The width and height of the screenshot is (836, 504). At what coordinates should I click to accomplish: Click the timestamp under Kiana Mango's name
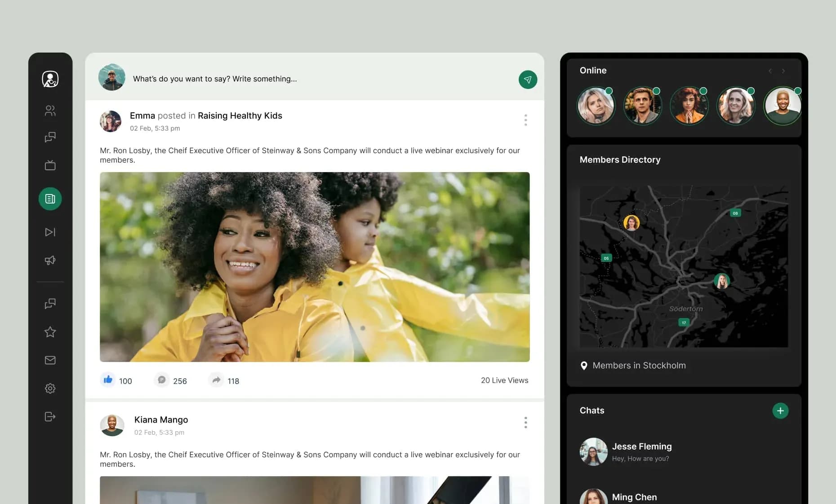[x=159, y=433]
